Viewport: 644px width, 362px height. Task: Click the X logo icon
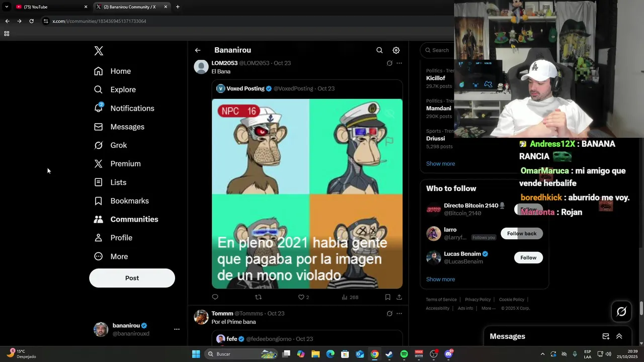pos(99,51)
